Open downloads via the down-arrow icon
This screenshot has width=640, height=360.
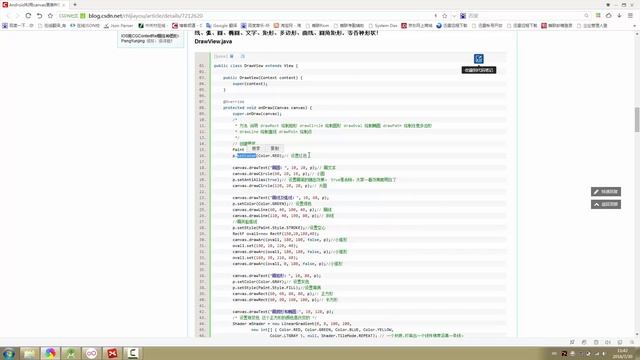[619, 16]
